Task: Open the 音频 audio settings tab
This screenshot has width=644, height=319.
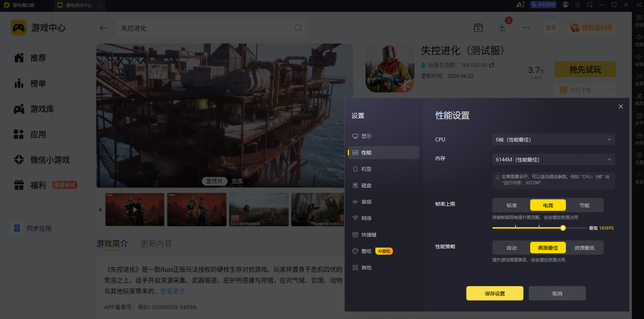Action: tap(383, 202)
